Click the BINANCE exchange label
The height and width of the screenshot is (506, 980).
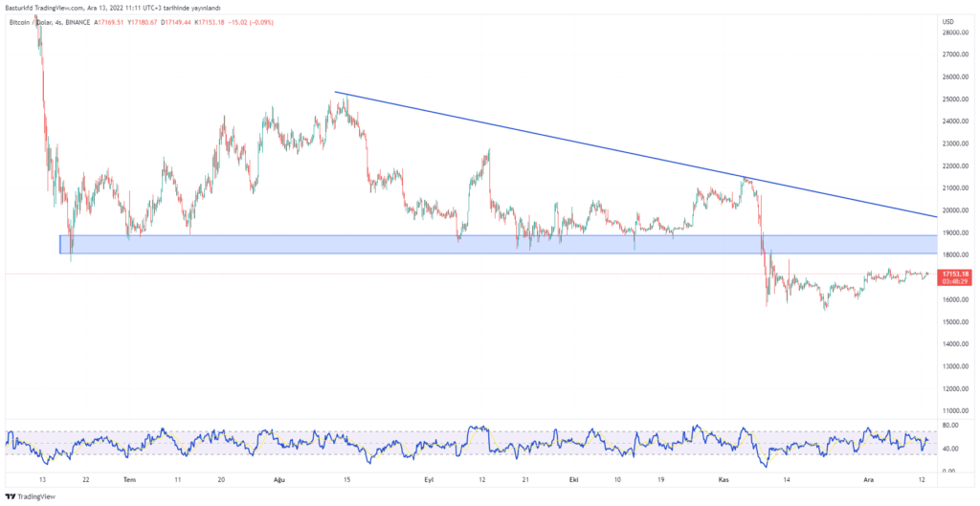coord(80,19)
